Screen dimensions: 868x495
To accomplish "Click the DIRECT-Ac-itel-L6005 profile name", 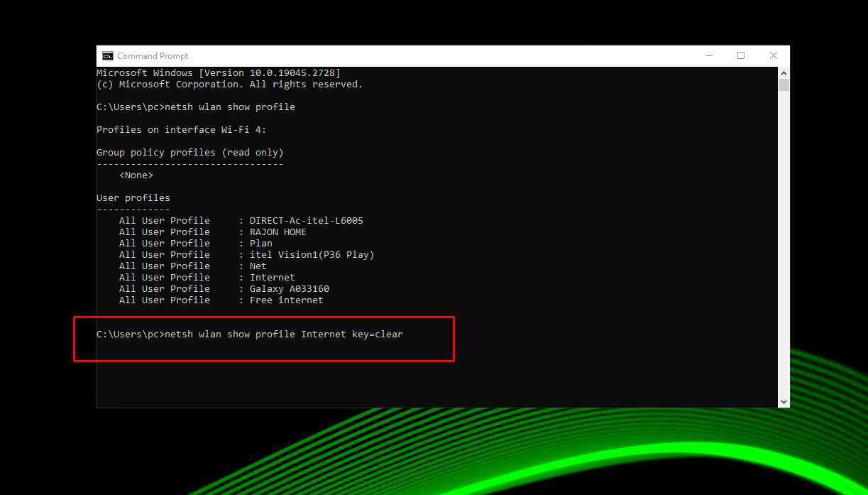I will tap(306, 220).
